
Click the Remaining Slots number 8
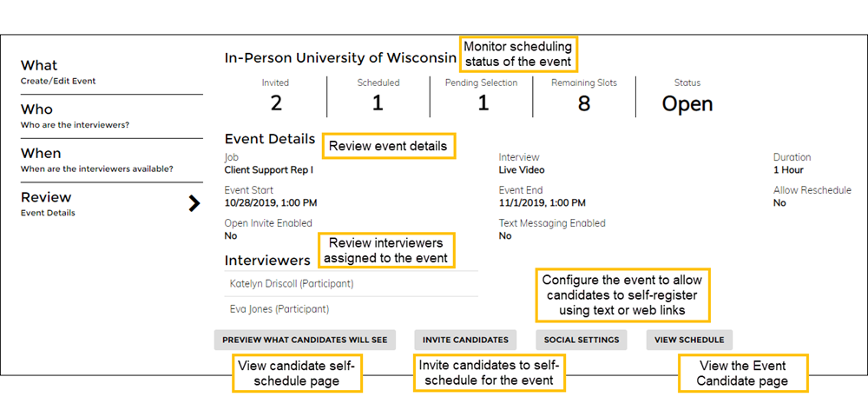pyautogui.click(x=584, y=103)
